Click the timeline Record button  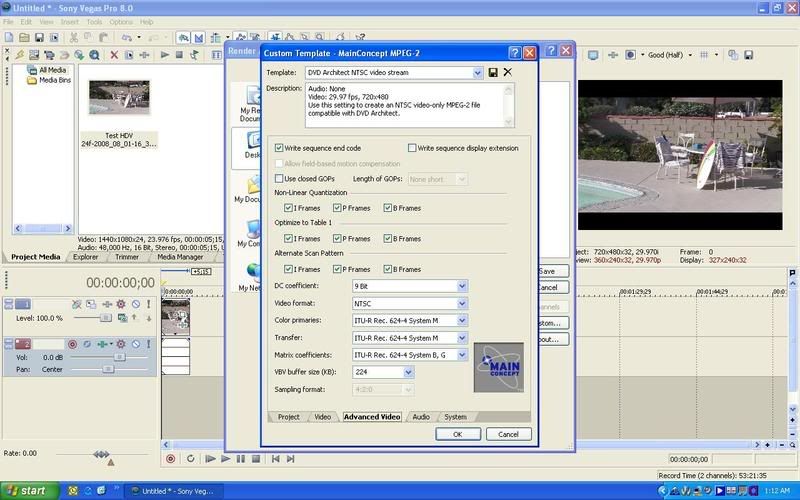pyautogui.click(x=170, y=459)
